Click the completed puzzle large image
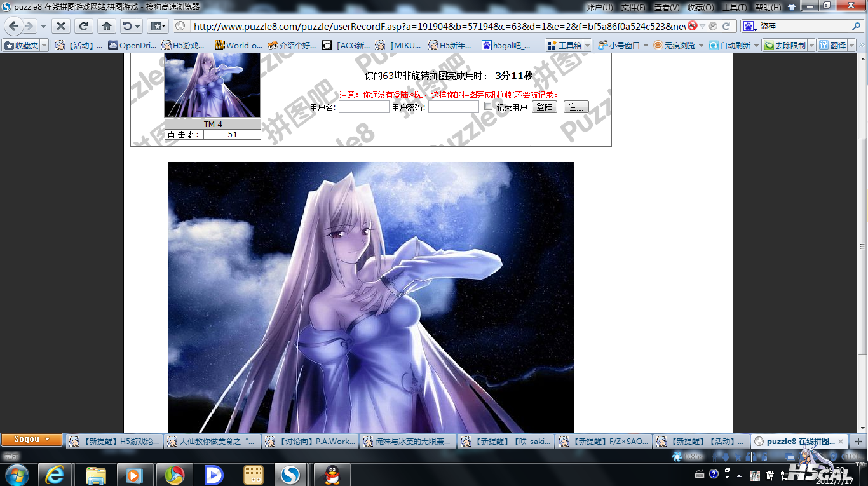 (371, 297)
